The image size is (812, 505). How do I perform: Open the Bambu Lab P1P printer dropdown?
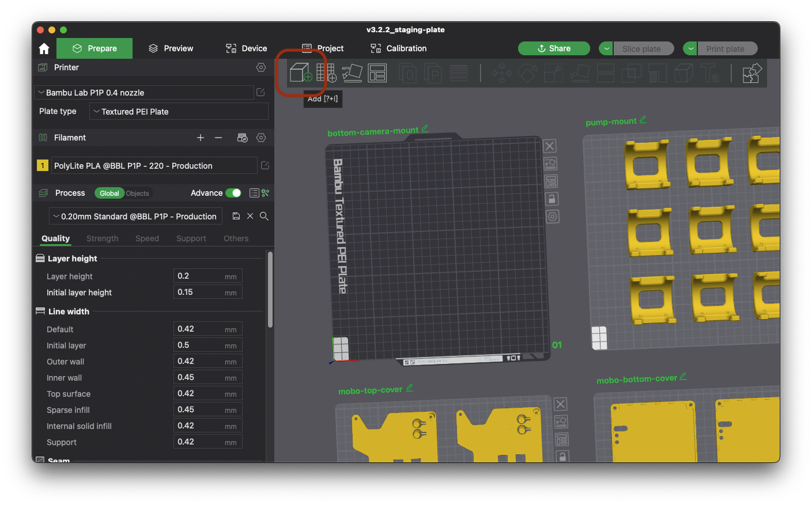(144, 93)
